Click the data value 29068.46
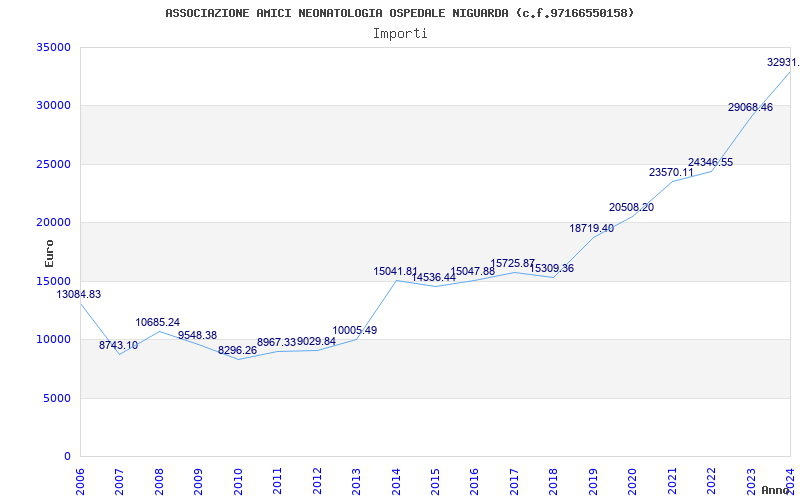The height and width of the screenshot is (500, 800). (750, 108)
